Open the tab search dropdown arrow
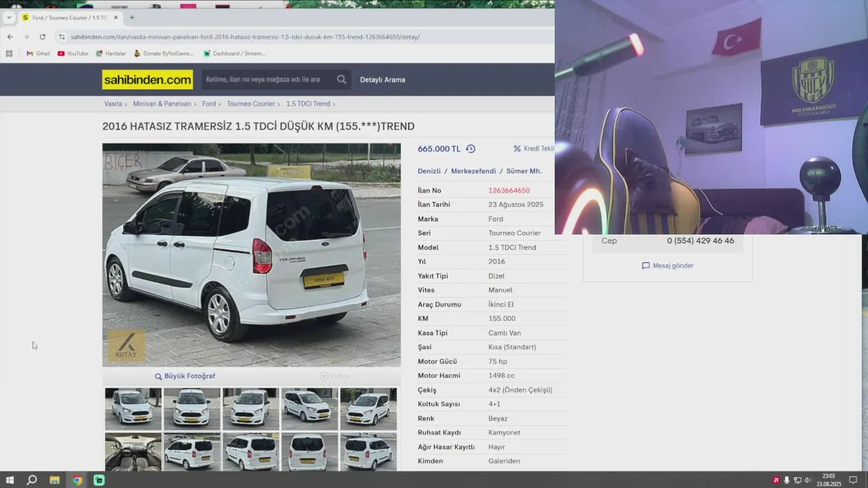This screenshot has height=488, width=868. [x=9, y=18]
